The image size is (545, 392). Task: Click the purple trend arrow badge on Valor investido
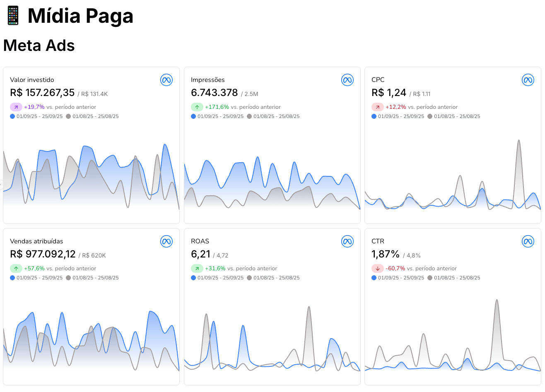point(16,107)
